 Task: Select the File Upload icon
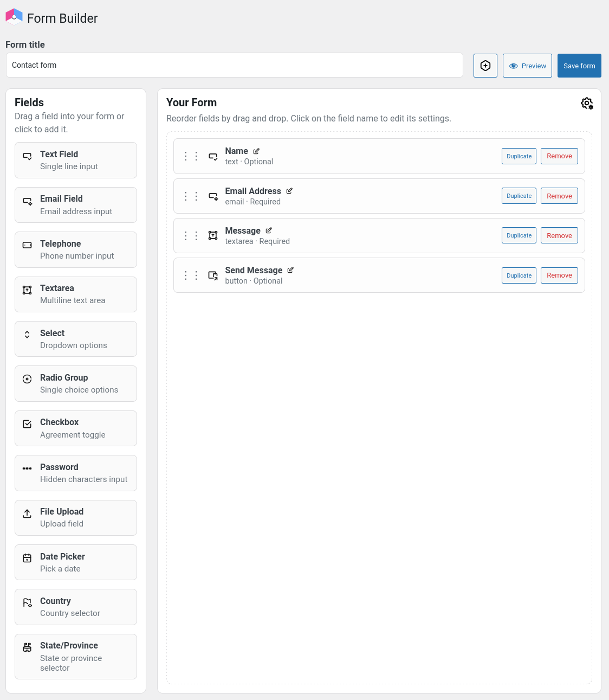(x=27, y=513)
